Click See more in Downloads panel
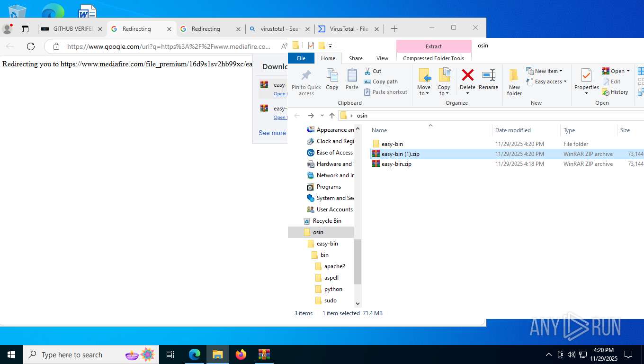 (x=272, y=133)
